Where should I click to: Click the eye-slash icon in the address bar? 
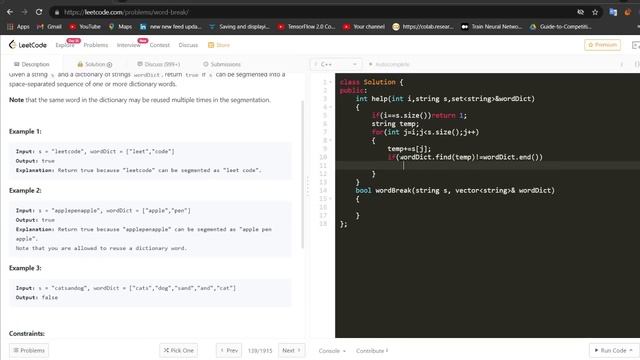[580, 12]
